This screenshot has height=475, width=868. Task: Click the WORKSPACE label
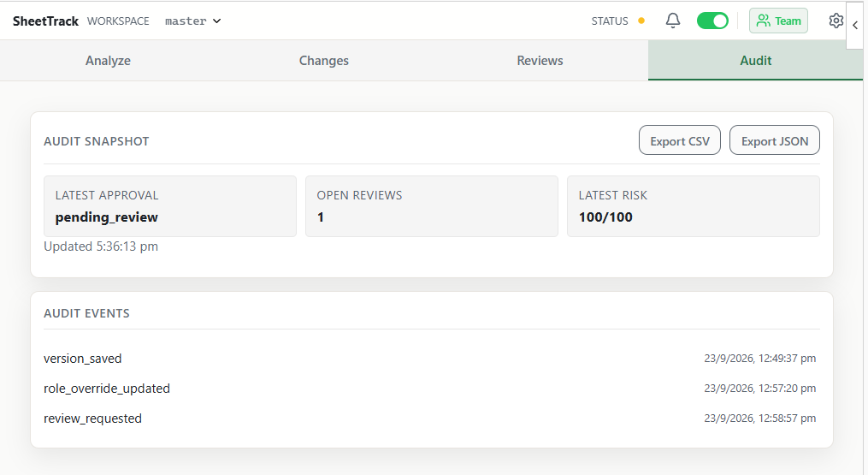point(118,21)
